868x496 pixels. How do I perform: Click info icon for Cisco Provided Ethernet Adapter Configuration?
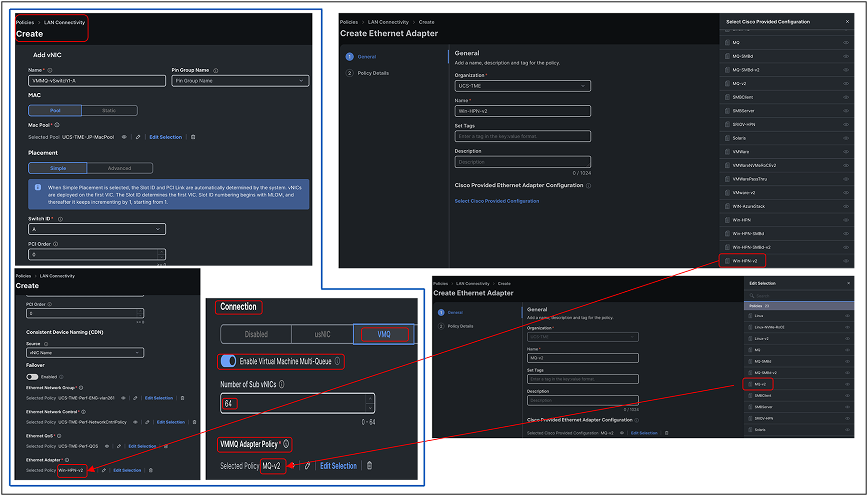(x=589, y=186)
